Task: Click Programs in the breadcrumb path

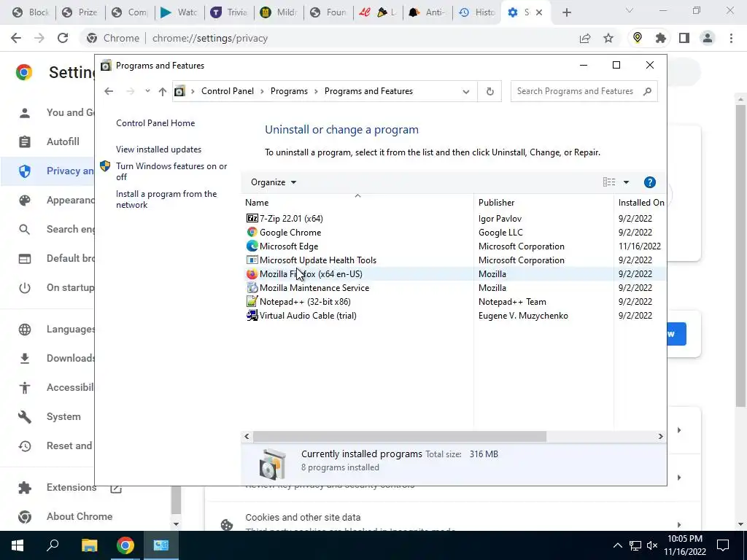Action: [x=289, y=91]
